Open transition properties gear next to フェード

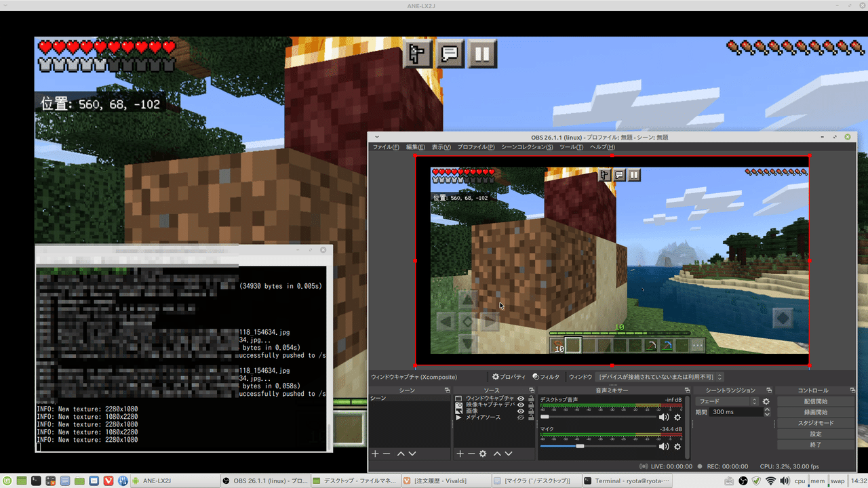tap(766, 401)
